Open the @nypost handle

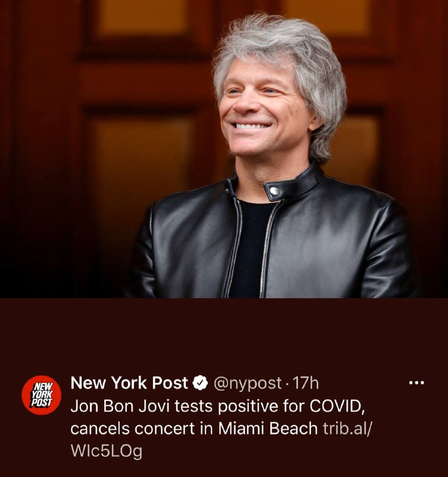click(x=248, y=383)
